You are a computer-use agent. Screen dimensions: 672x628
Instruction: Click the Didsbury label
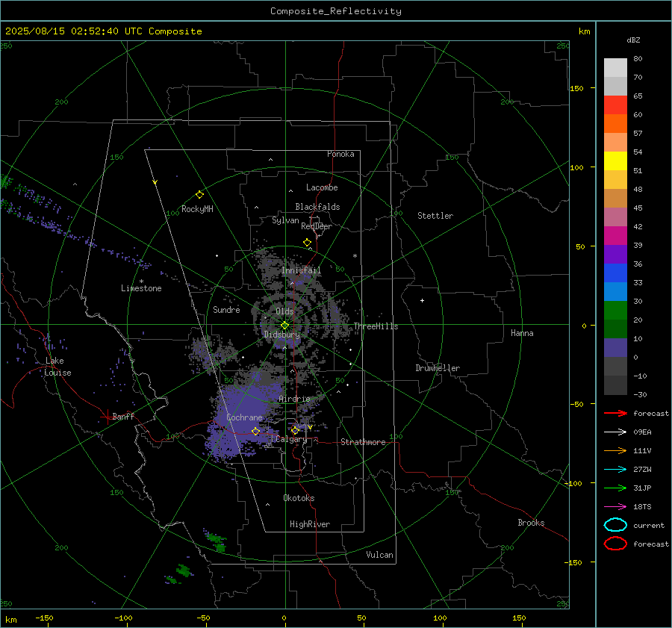(281, 335)
